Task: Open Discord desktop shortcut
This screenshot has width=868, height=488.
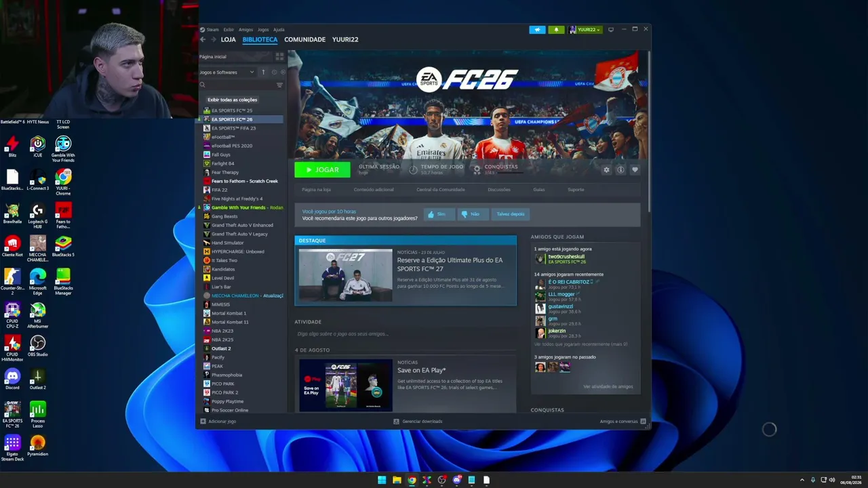Action: tap(12, 380)
